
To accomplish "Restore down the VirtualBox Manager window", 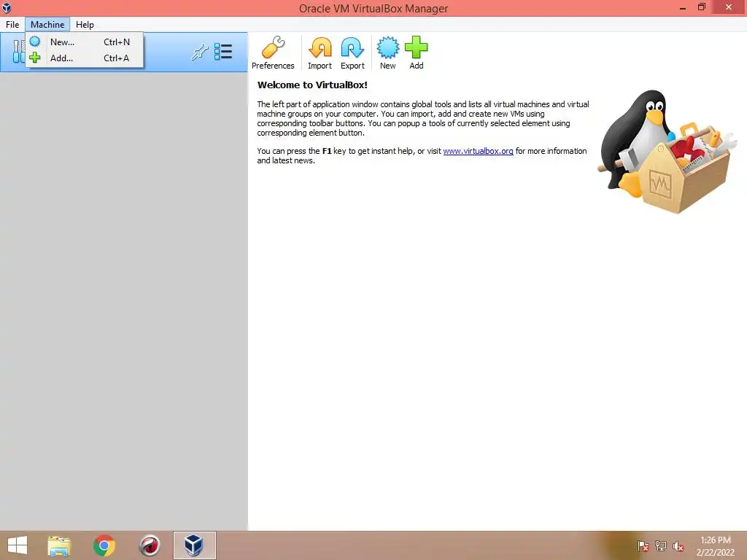I will pos(701,7).
